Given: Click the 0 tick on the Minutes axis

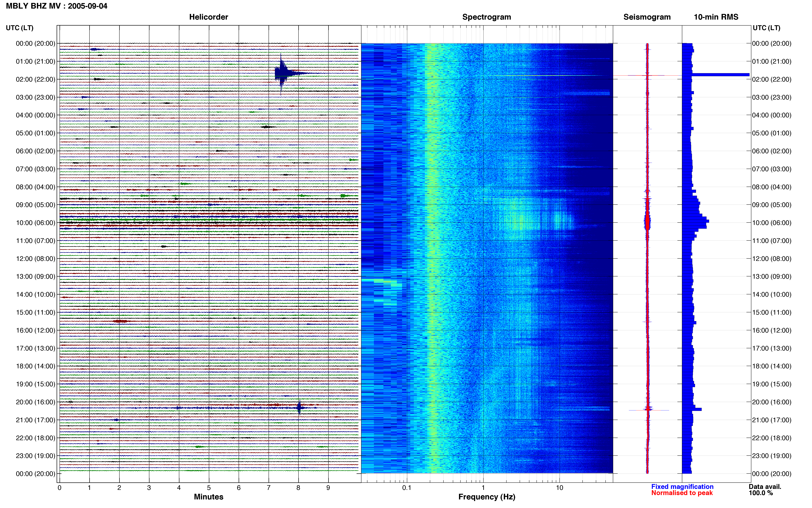Looking at the screenshot, I should point(59,488).
